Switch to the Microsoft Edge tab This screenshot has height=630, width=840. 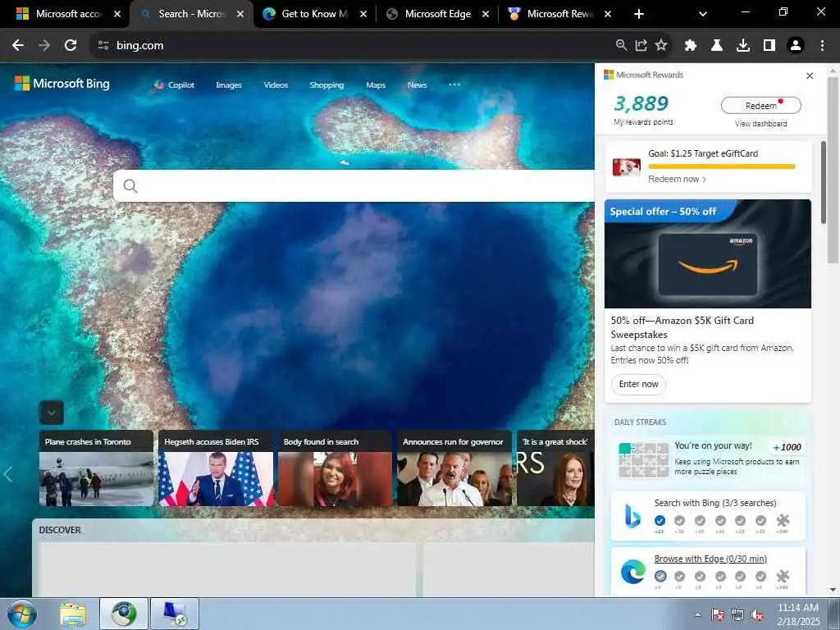tap(438, 15)
